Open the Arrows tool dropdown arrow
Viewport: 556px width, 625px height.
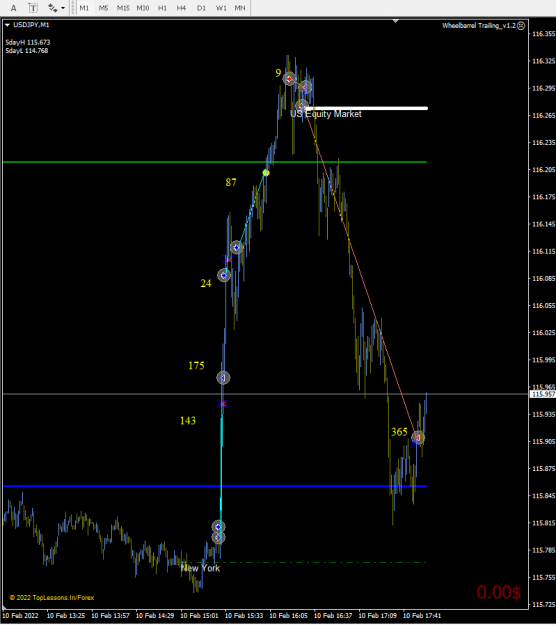pos(63,8)
